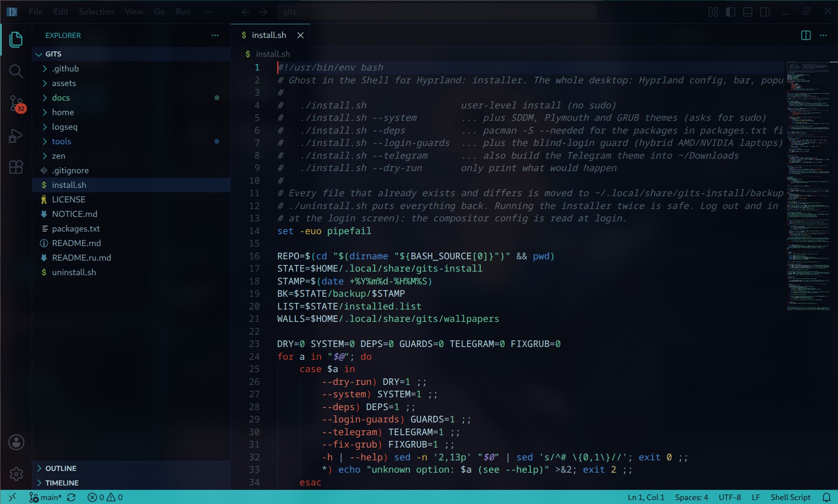Open the Extensions view

pos(16,167)
